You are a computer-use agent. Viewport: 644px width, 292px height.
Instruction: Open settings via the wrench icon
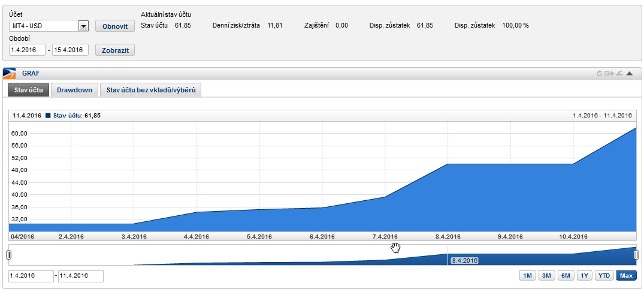click(x=619, y=74)
